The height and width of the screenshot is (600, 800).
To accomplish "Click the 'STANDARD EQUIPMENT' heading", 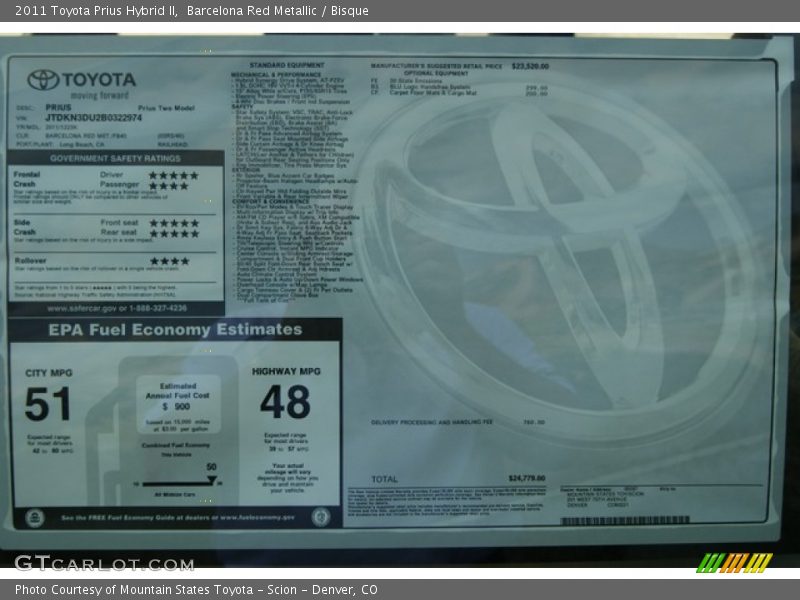I will 287,65.
